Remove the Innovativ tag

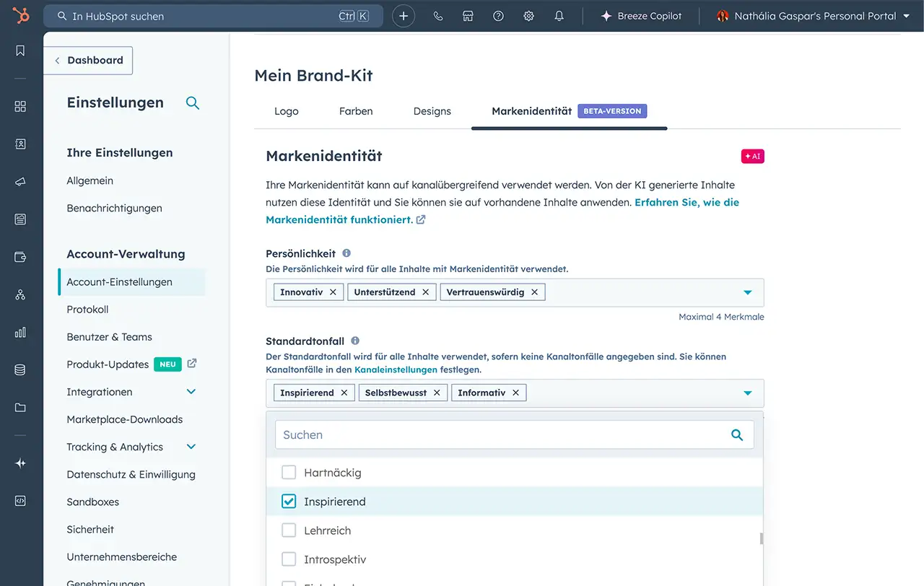[333, 292]
